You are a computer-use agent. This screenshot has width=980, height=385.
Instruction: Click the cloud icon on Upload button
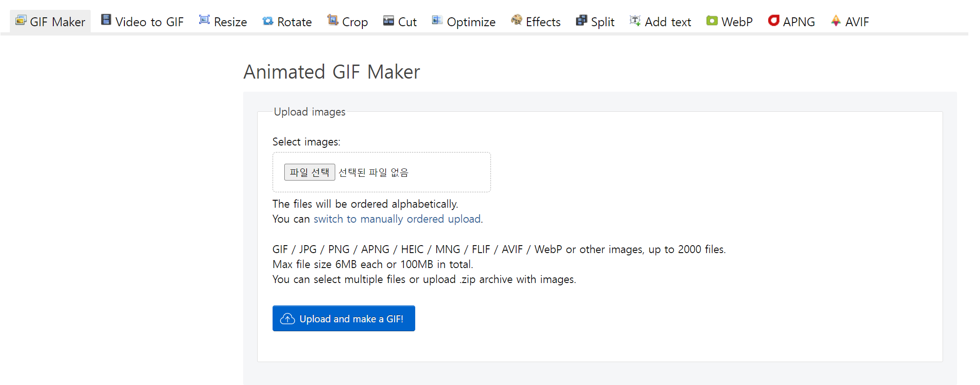coord(287,319)
